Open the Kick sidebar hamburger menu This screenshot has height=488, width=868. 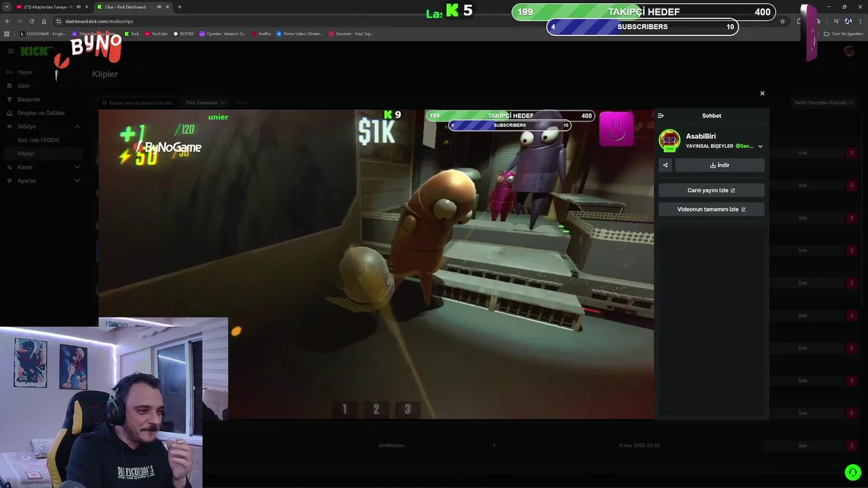coord(11,52)
